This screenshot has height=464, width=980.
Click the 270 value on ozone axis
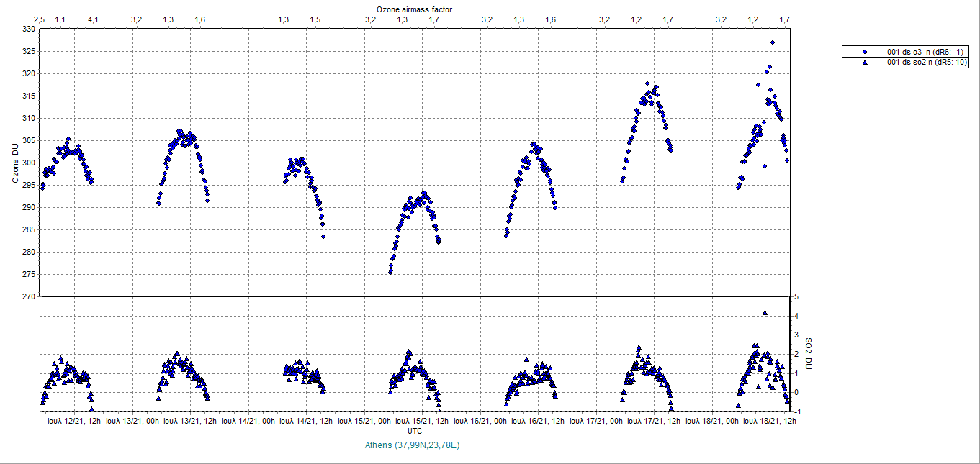(x=28, y=296)
